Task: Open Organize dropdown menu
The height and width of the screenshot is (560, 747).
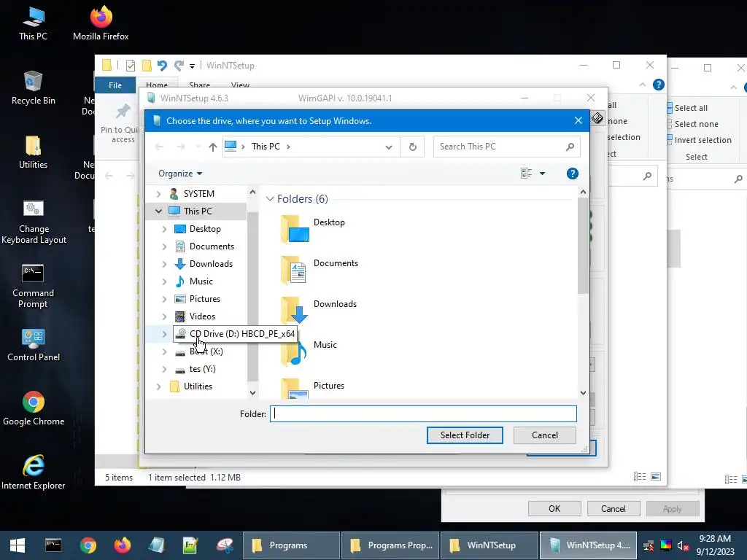Action: pos(180,174)
